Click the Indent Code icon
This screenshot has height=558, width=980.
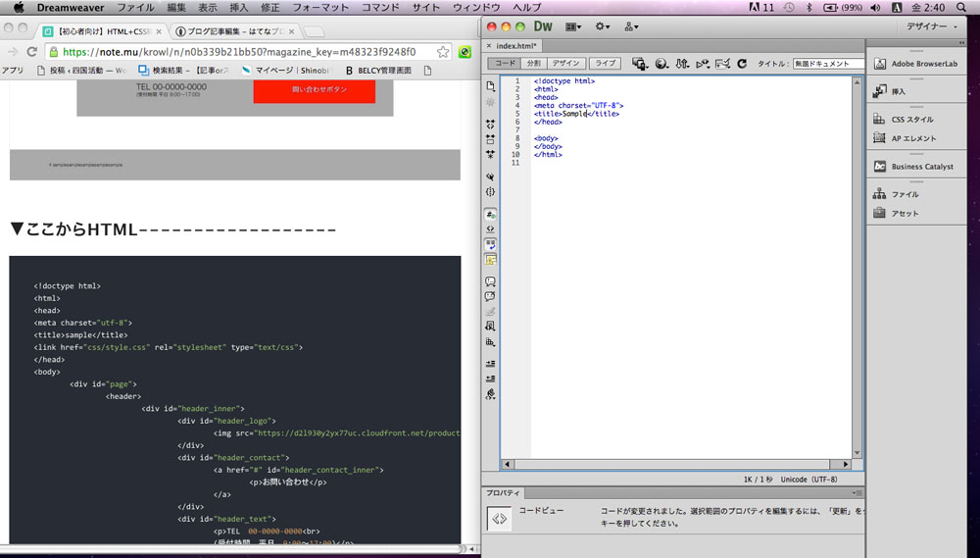click(491, 364)
